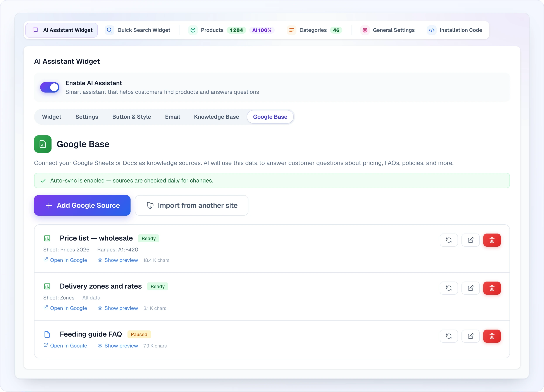Click the sheet icon beside Delivery zones and rates
544x392 pixels.
click(x=47, y=287)
